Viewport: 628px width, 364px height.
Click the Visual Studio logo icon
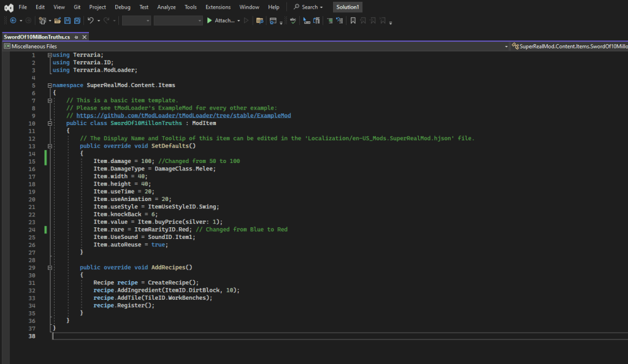coord(8,7)
